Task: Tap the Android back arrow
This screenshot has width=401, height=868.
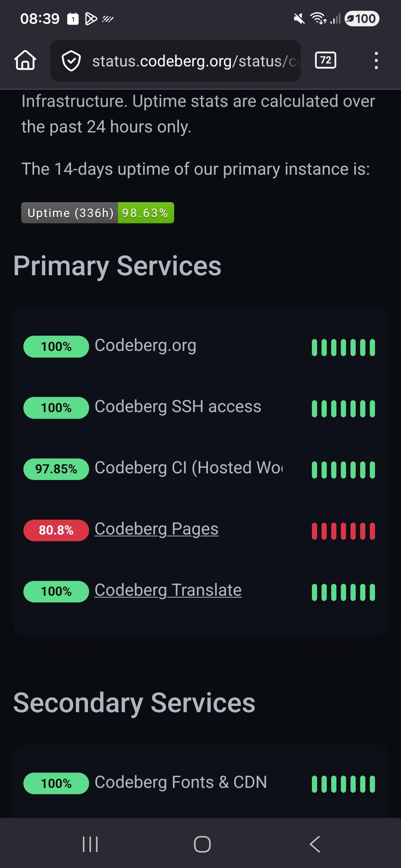Action: point(314,844)
